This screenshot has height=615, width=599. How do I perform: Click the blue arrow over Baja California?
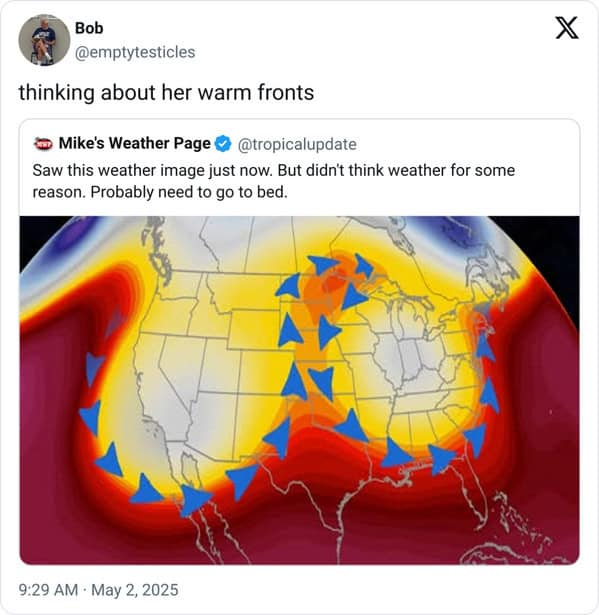[x=195, y=500]
